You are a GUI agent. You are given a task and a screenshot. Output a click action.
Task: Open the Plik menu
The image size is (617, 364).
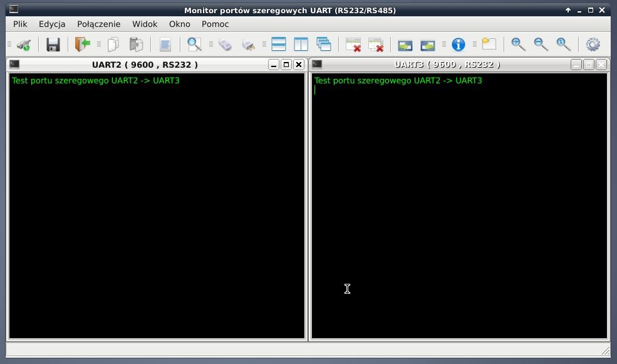pos(20,24)
